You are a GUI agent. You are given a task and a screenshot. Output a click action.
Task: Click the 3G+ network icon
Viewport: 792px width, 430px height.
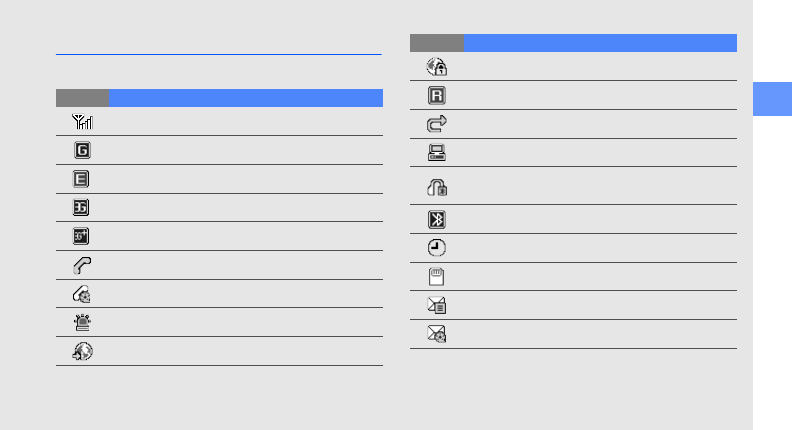point(82,236)
